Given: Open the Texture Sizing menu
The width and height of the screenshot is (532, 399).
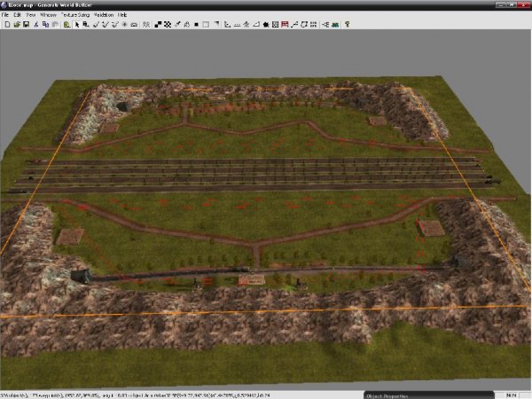Looking at the screenshot, I should coord(77,15).
